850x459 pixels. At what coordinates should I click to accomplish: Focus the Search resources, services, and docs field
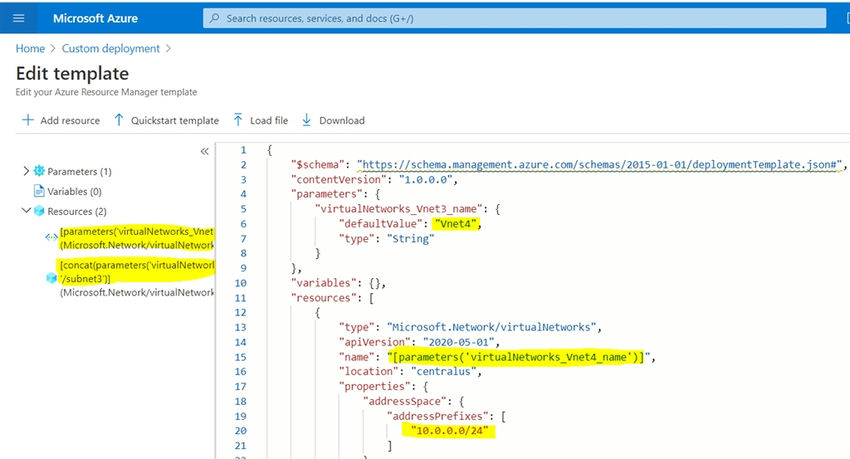pos(514,18)
